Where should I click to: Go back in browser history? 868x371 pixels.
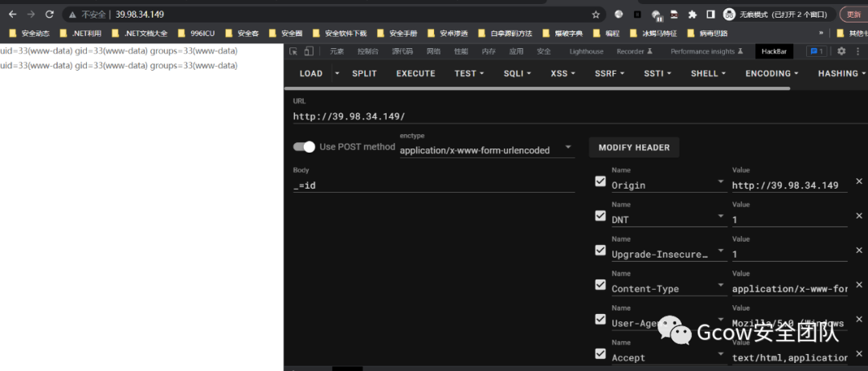coord(13,14)
